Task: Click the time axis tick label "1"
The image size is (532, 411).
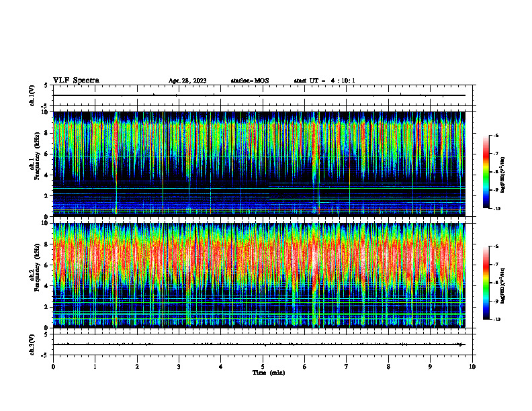Action: [x=95, y=367]
